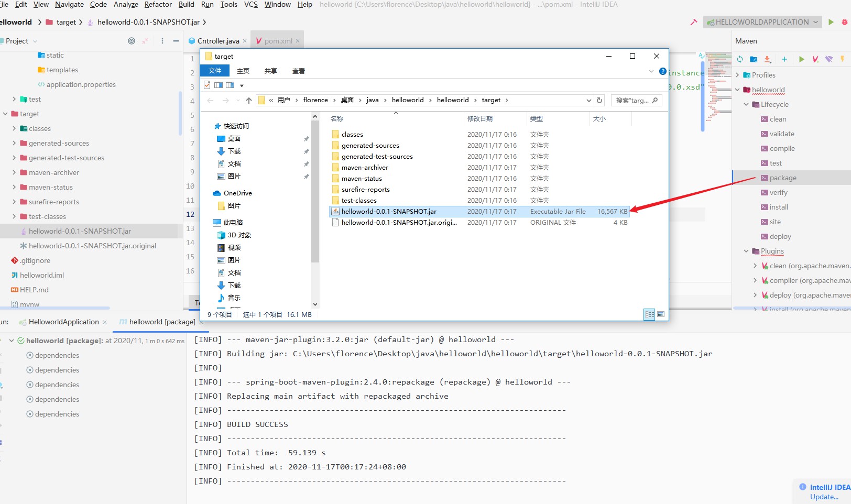Viewport: 851px width, 504px height.
Task: Click helloworld segment in Explorer breadcrumb before target
Action: tap(453, 100)
